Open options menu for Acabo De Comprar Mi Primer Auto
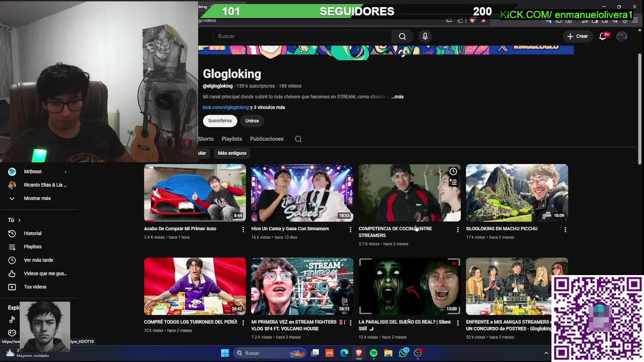 243,229
